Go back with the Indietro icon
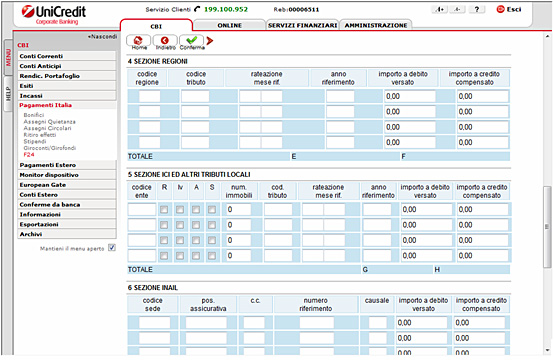This screenshot has height=360, width=554. coord(165,42)
